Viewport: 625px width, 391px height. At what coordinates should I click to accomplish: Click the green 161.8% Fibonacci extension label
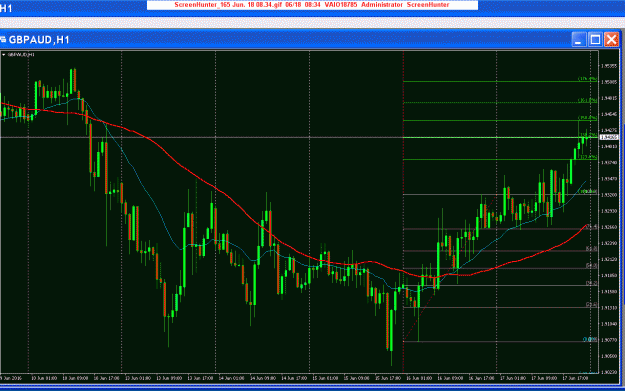[x=588, y=100]
